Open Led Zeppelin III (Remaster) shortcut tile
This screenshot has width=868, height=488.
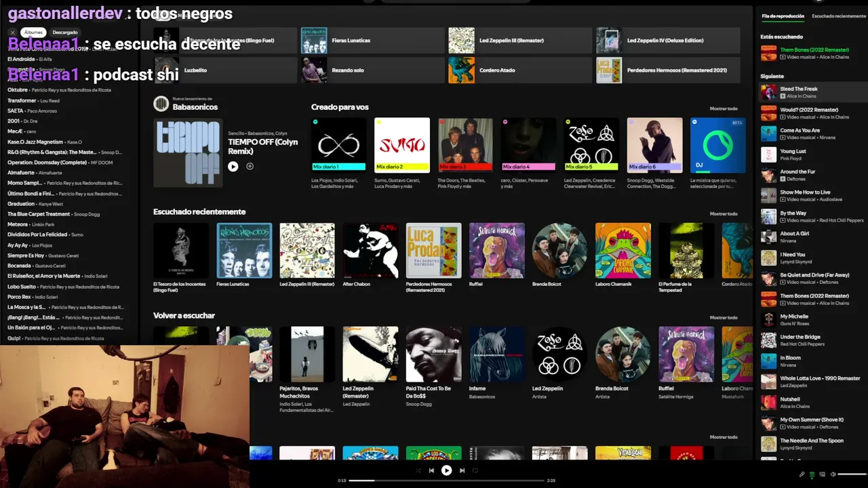[x=519, y=41]
